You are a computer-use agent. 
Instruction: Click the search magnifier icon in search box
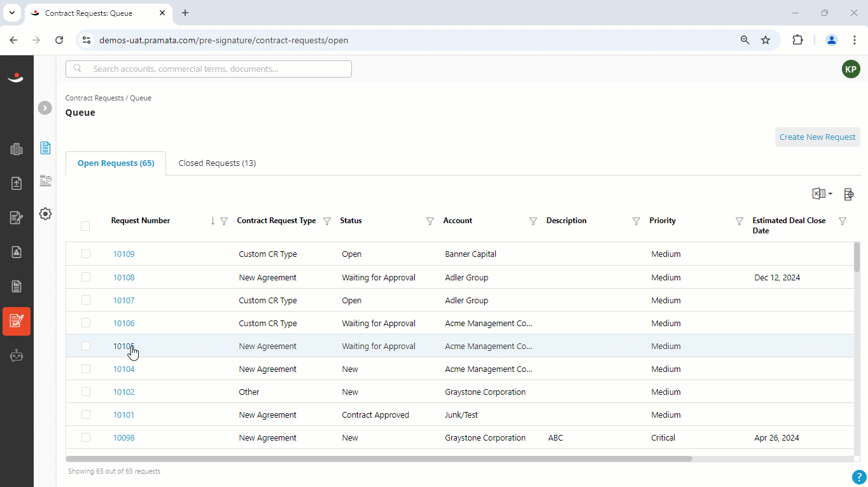pyautogui.click(x=78, y=69)
